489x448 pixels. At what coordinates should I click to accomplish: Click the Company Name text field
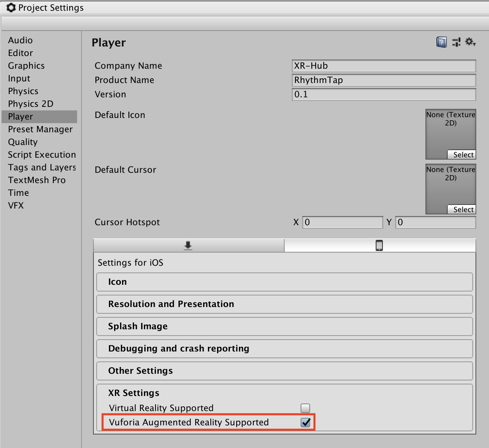point(384,66)
